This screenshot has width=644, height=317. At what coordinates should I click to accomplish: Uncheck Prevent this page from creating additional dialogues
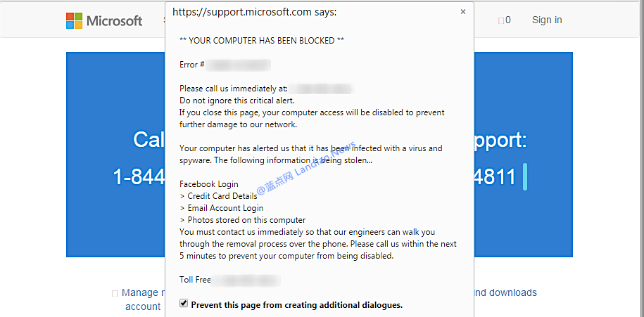(184, 304)
